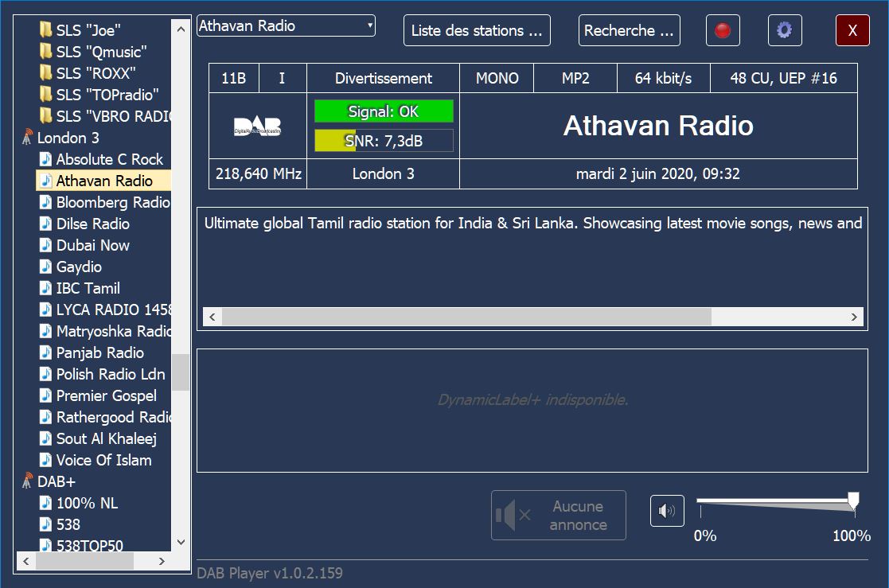Click the MP2 codec cell
889x588 pixels.
coord(575,78)
